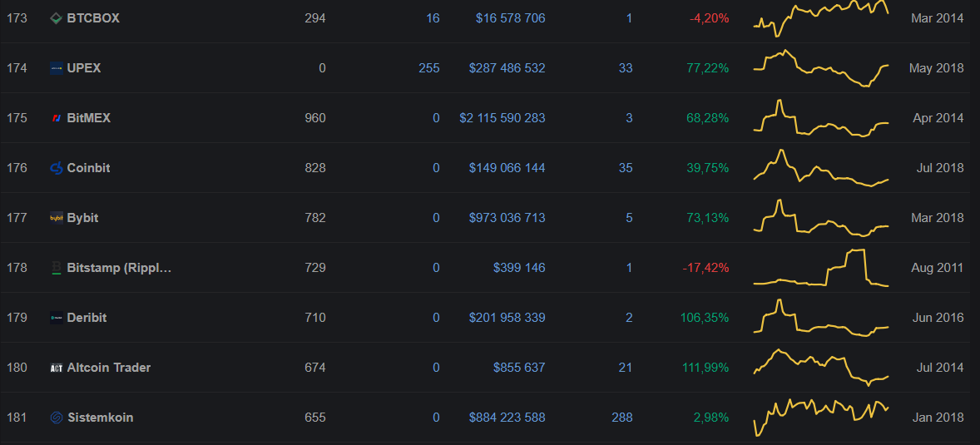
Task: Click Sistemkoin volume $884 223 588
Action: point(507,418)
